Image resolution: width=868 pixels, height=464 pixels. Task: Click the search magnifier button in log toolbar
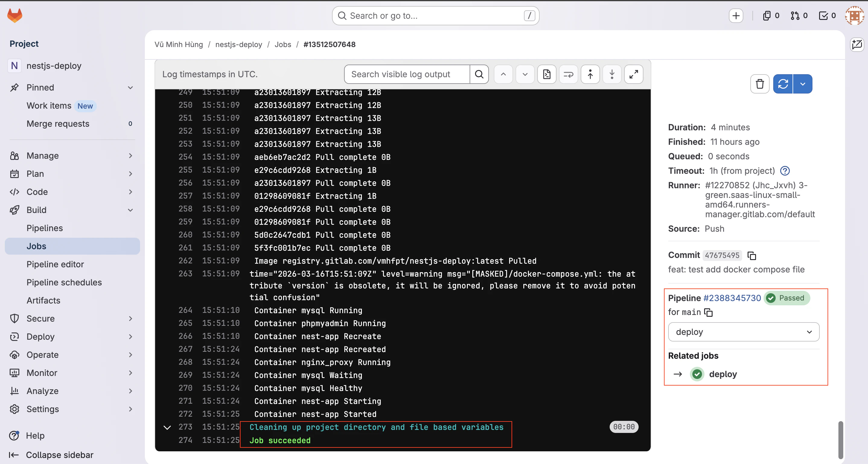479,74
